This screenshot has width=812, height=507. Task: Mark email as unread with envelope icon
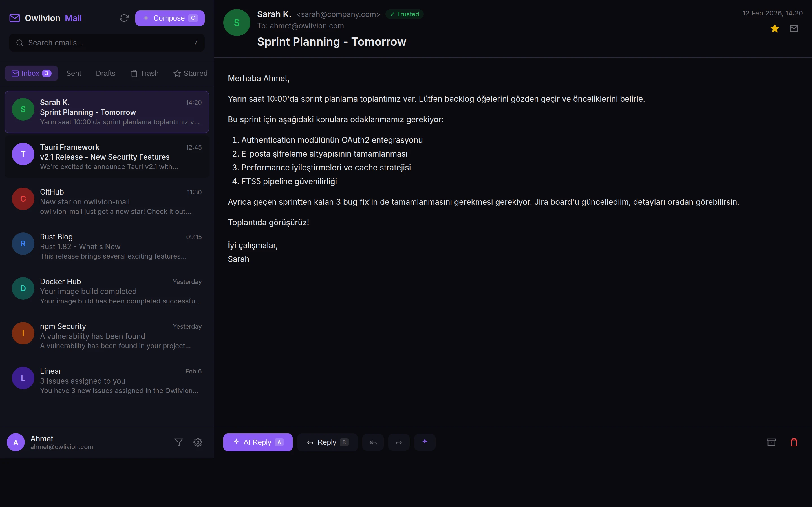coord(794,28)
